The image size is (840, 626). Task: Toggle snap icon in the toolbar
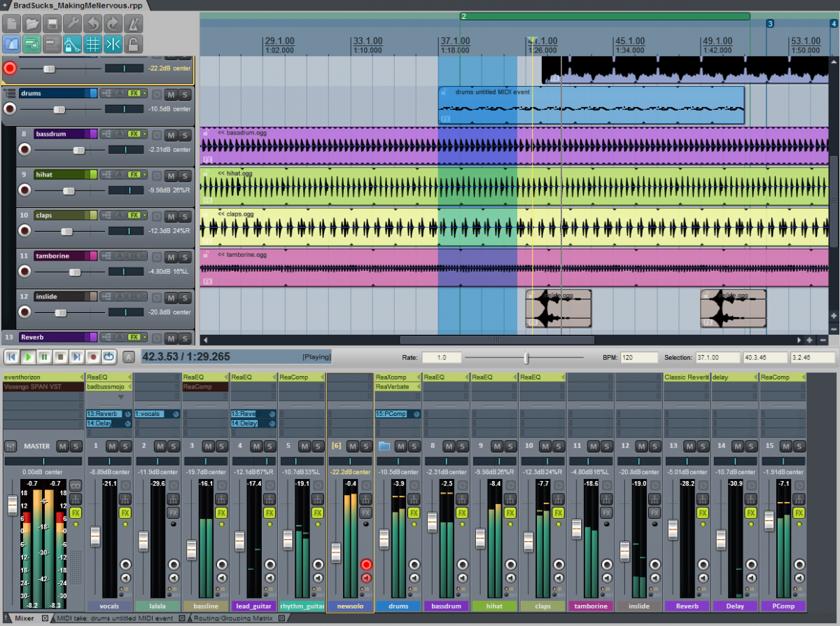click(x=113, y=45)
